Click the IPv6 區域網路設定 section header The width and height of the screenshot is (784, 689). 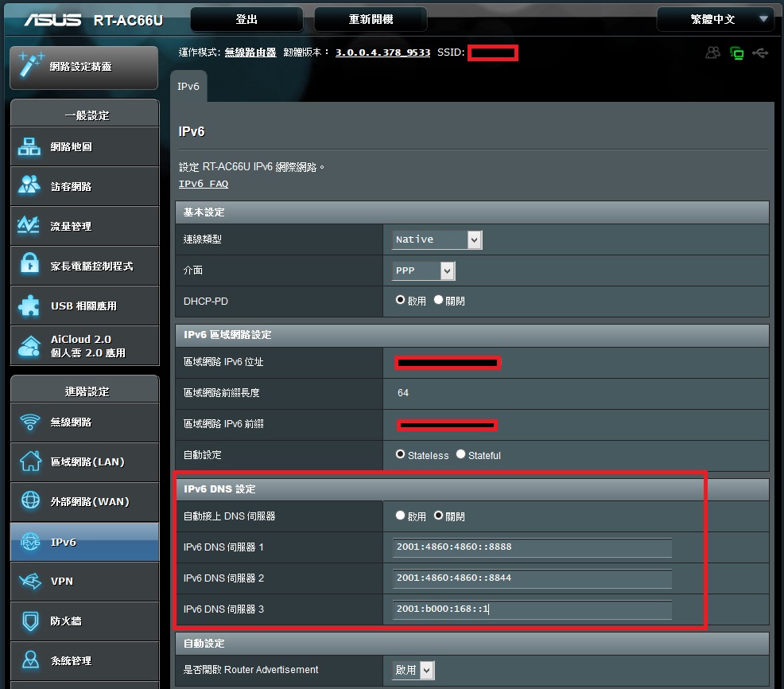(x=472, y=335)
